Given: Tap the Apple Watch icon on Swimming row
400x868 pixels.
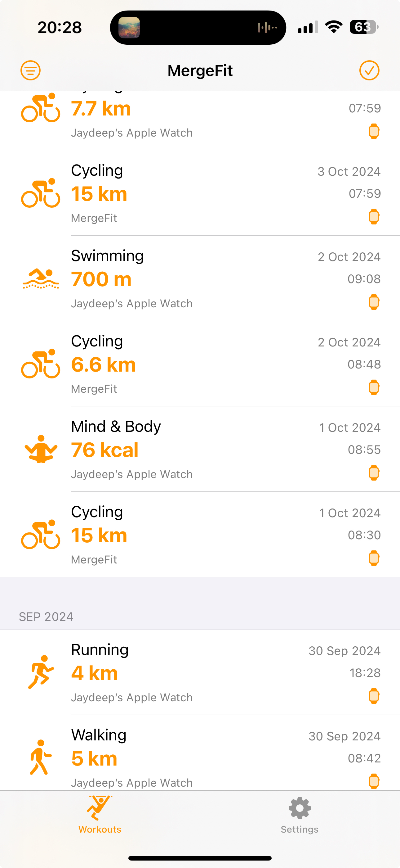Looking at the screenshot, I should click(374, 302).
